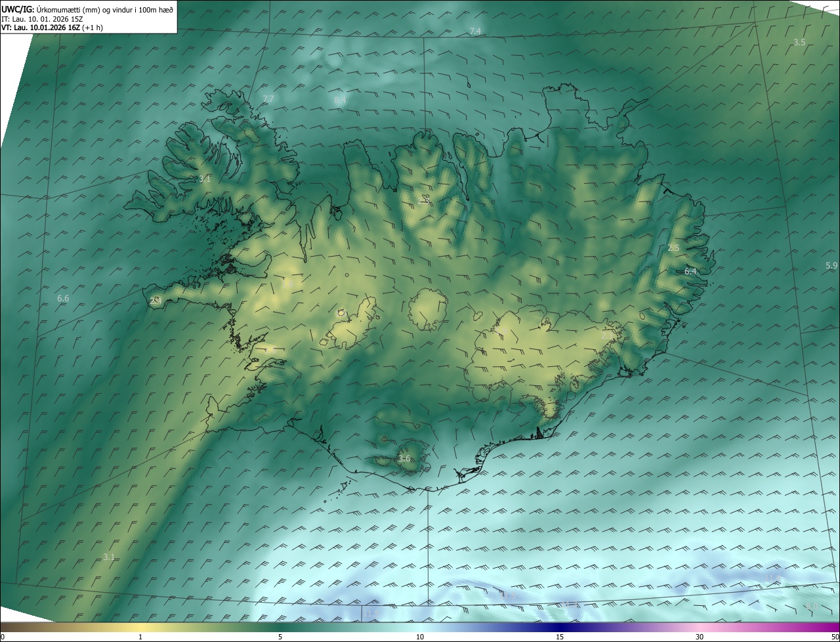Image resolution: width=840 pixels, height=642 pixels.
Task: Click the "15" tick label on the color scale
Action: (x=560, y=637)
